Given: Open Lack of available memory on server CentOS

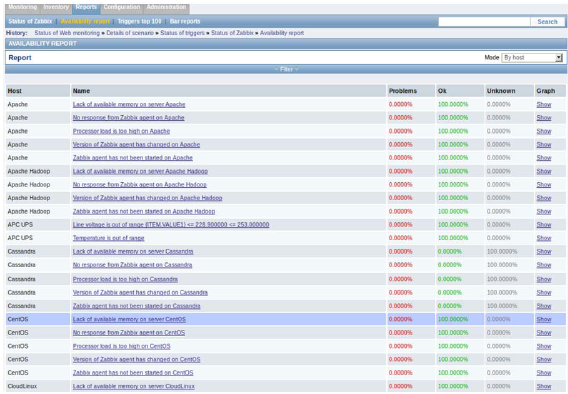Looking at the screenshot, I should (129, 319).
